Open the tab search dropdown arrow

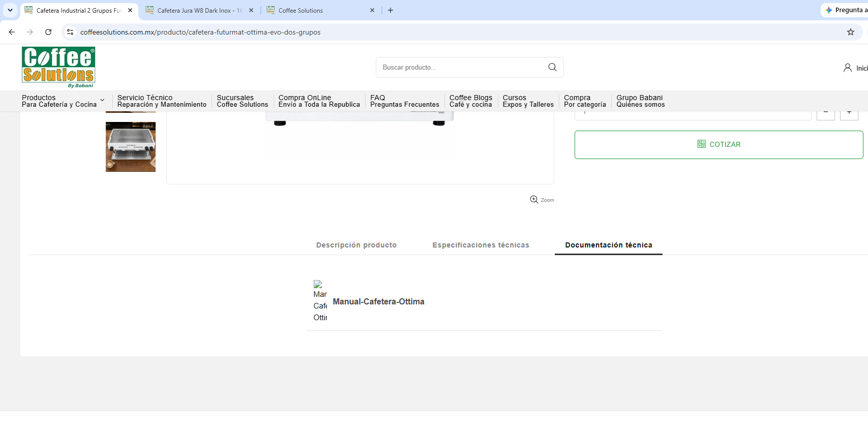[x=10, y=10]
